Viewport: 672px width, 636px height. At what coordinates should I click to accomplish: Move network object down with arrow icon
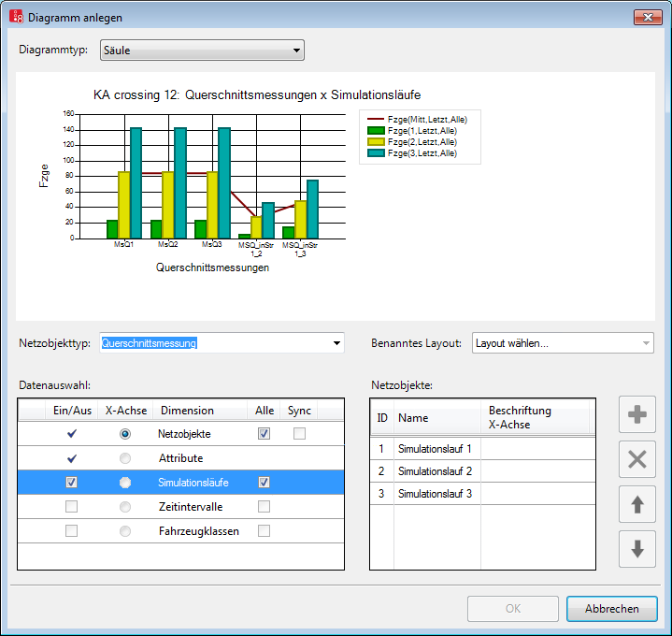coord(637,549)
